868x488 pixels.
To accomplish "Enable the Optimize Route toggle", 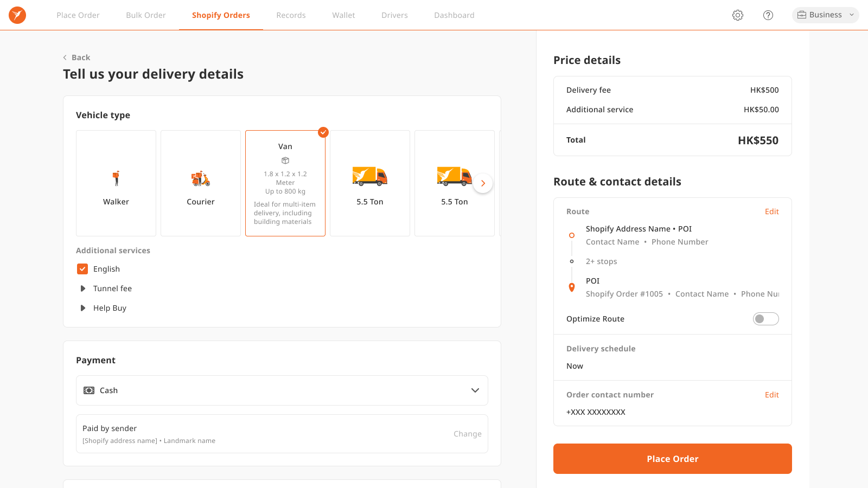I will (765, 319).
